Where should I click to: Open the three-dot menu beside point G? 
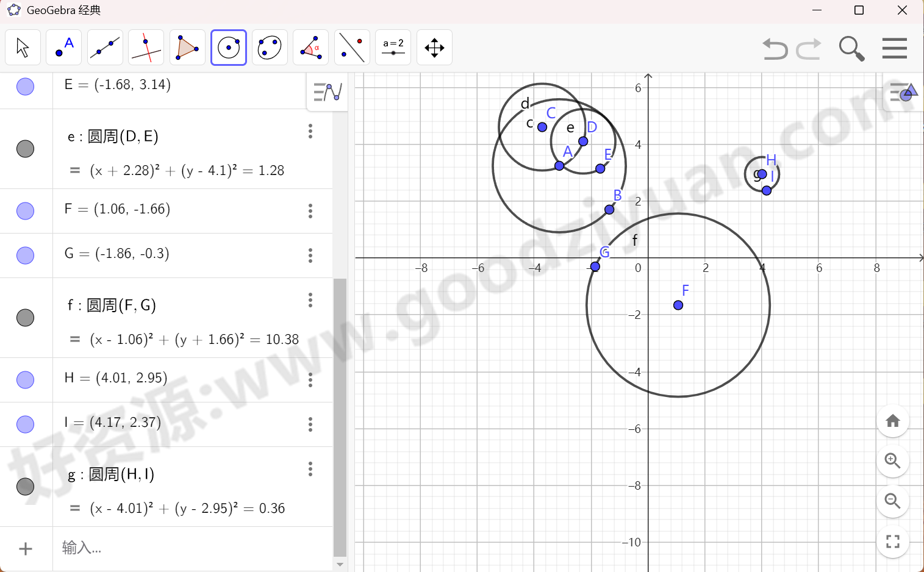(x=310, y=256)
